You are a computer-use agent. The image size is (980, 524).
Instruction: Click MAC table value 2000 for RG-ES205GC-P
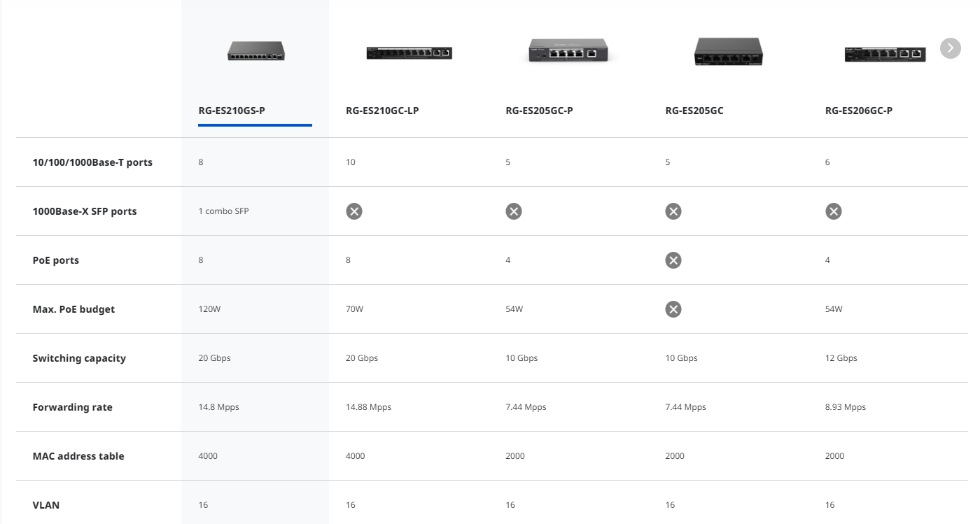pos(515,456)
